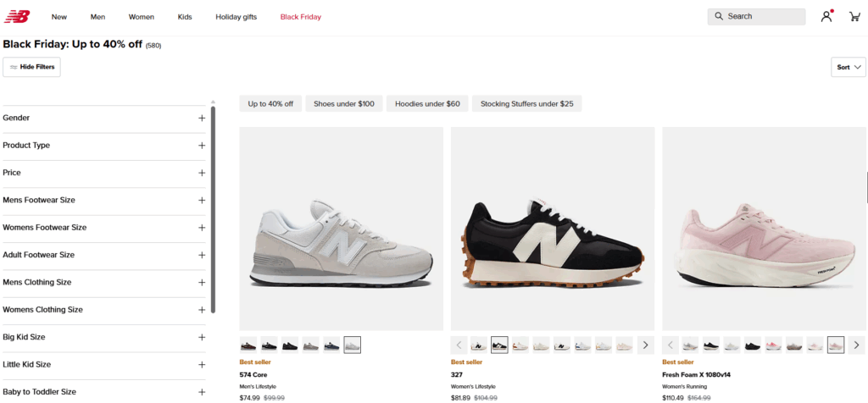Open the 574 Core product image

coord(341,229)
